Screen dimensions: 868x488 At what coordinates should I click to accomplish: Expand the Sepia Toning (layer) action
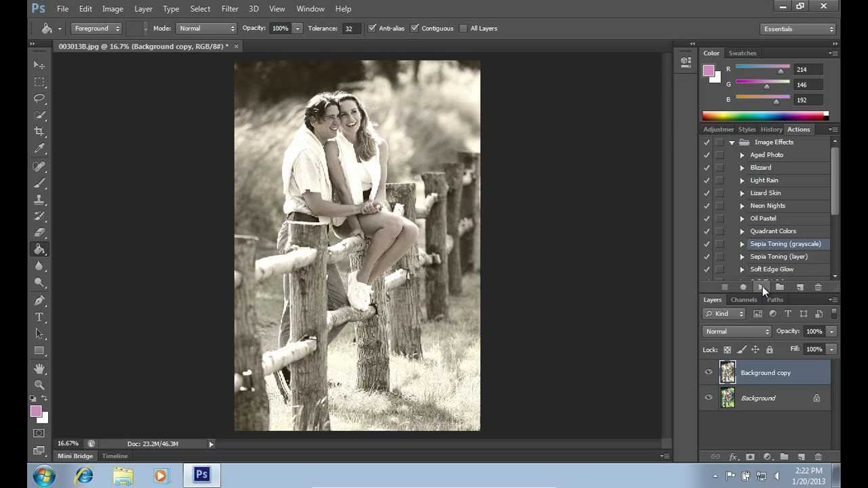[742, 257]
